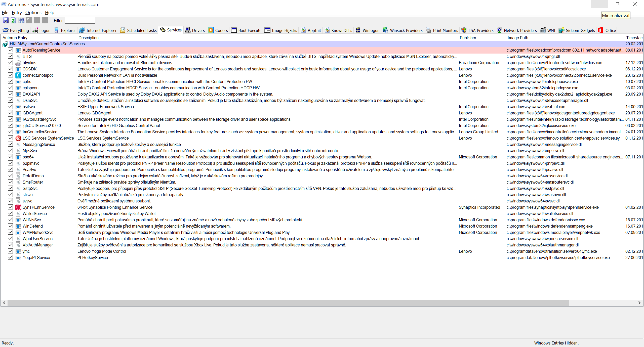Click the HKLM Services registry key icon
The height and width of the screenshot is (347, 644).
click(5, 44)
